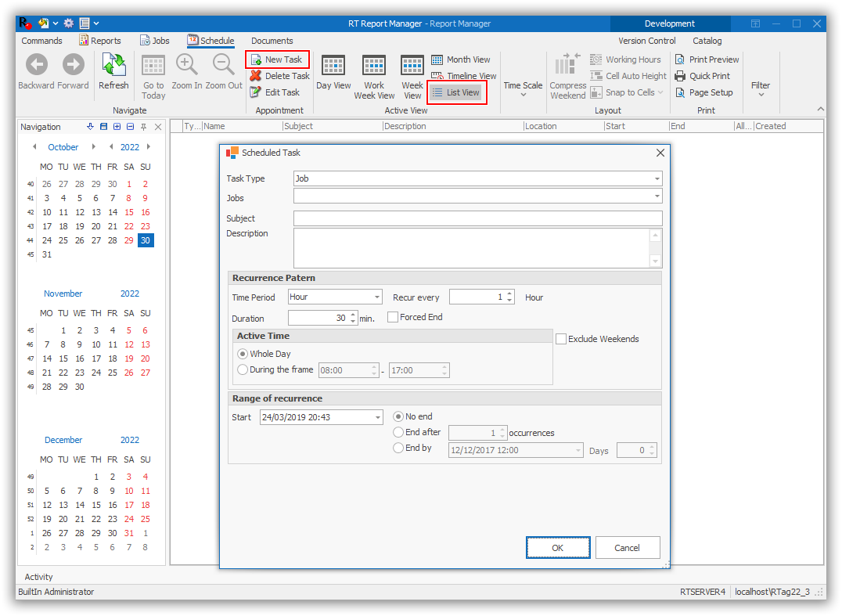Image resolution: width=842 pixels, height=616 pixels.
Task: Open the Start date dropdown
Action: [x=378, y=417]
